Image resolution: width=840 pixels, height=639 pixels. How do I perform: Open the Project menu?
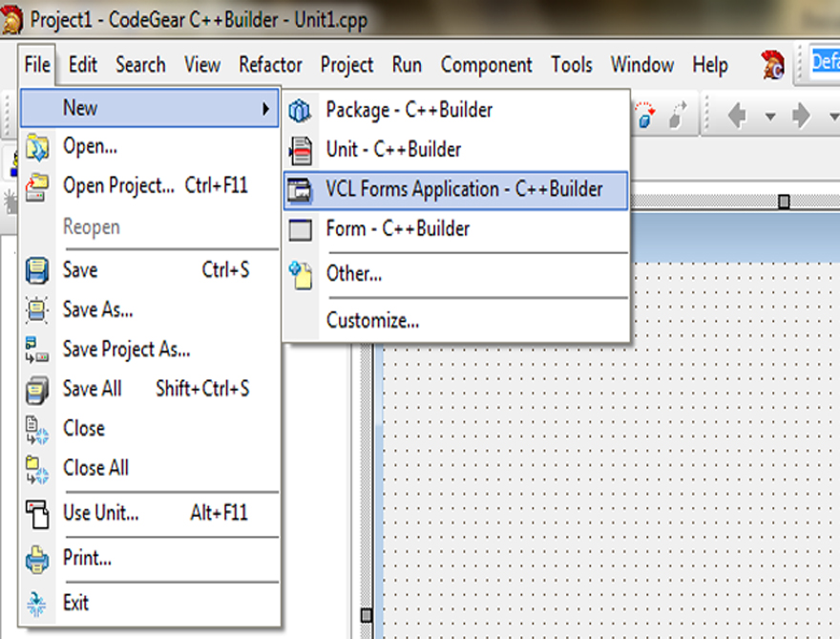tap(346, 65)
